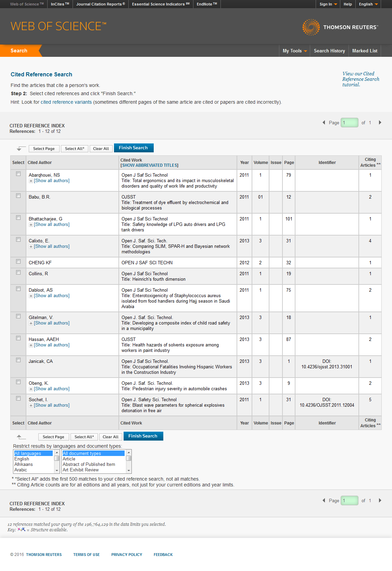The width and height of the screenshot is (392, 571).
Task: Click Show Abbreviated Titles link
Action: (x=149, y=165)
